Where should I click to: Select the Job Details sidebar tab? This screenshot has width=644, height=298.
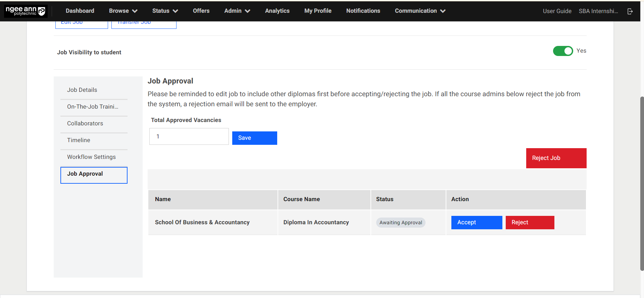coord(82,90)
